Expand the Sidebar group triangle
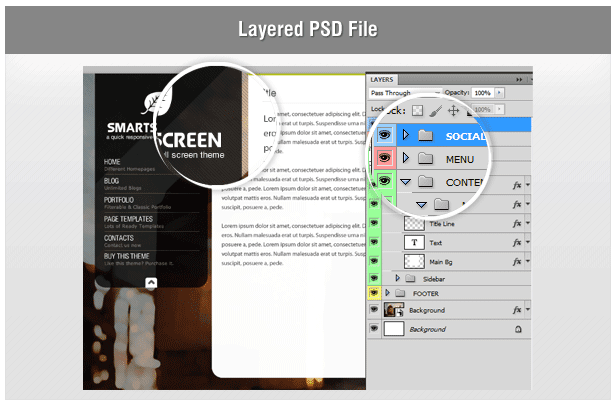This screenshot has width=616, height=405. click(x=398, y=278)
